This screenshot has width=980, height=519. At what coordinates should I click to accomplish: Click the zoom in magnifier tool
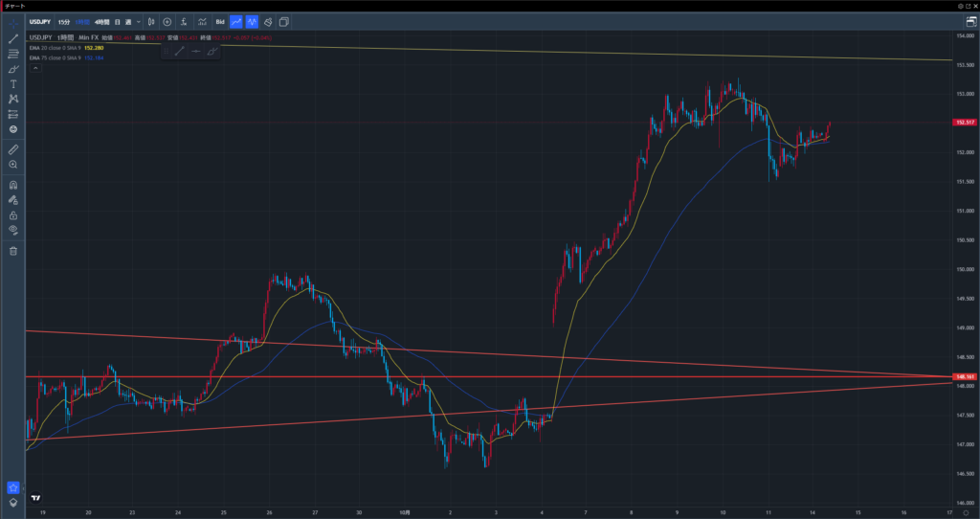click(13, 165)
